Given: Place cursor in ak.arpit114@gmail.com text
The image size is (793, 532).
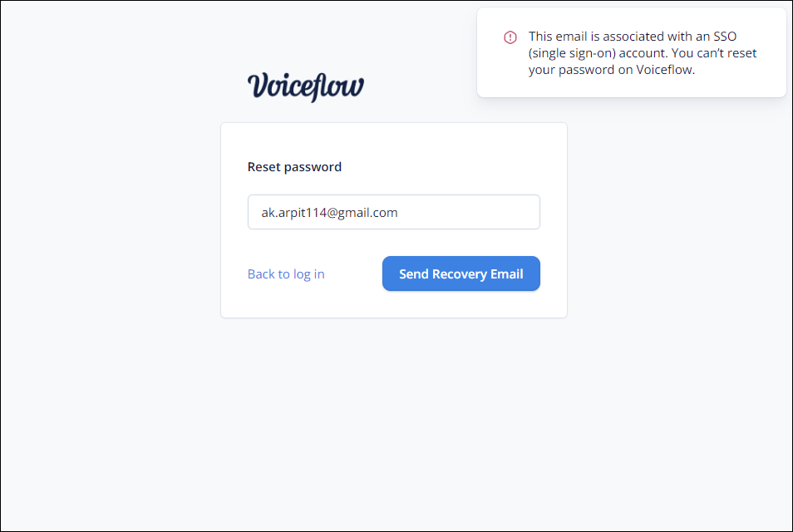Looking at the screenshot, I should [x=329, y=213].
